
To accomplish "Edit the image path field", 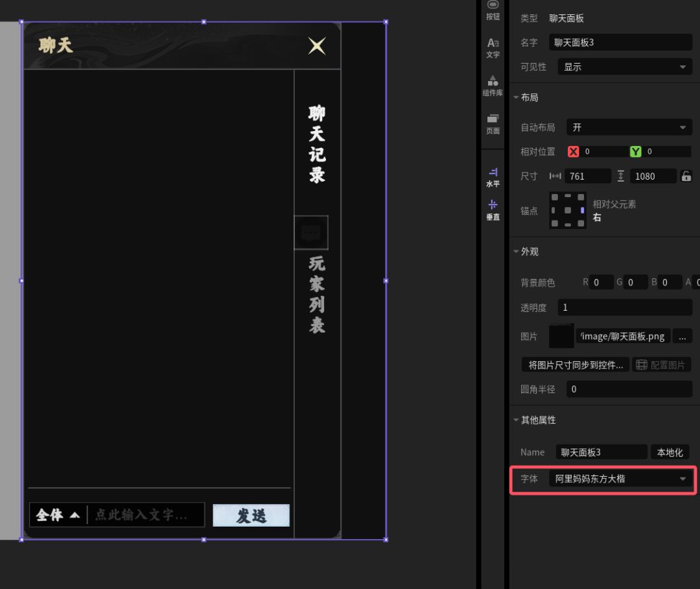I will (623, 336).
